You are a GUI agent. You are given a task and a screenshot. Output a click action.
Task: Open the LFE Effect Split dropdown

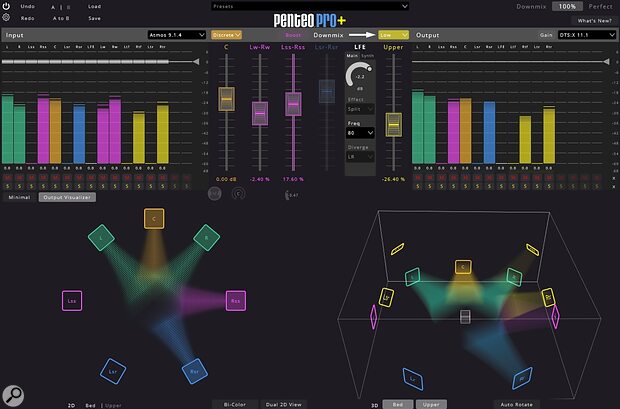360,109
